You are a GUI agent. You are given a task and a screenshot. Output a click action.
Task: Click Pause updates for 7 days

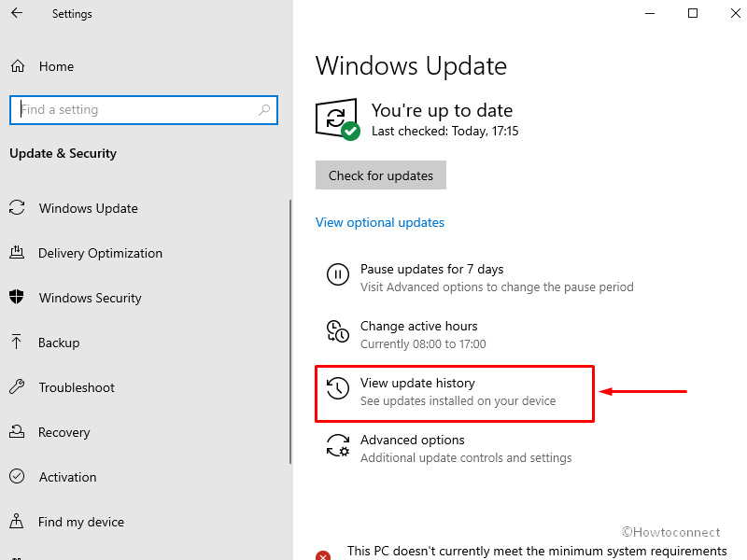tap(431, 269)
